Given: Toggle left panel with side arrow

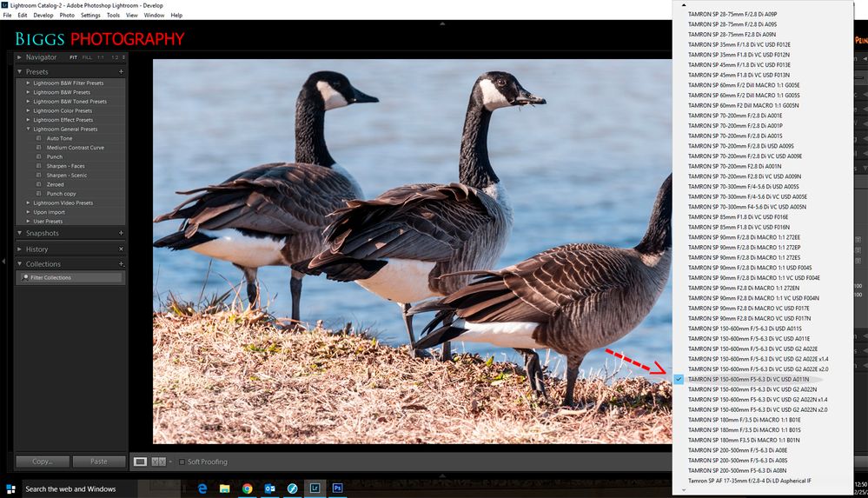Looking at the screenshot, I should (x=3, y=261).
